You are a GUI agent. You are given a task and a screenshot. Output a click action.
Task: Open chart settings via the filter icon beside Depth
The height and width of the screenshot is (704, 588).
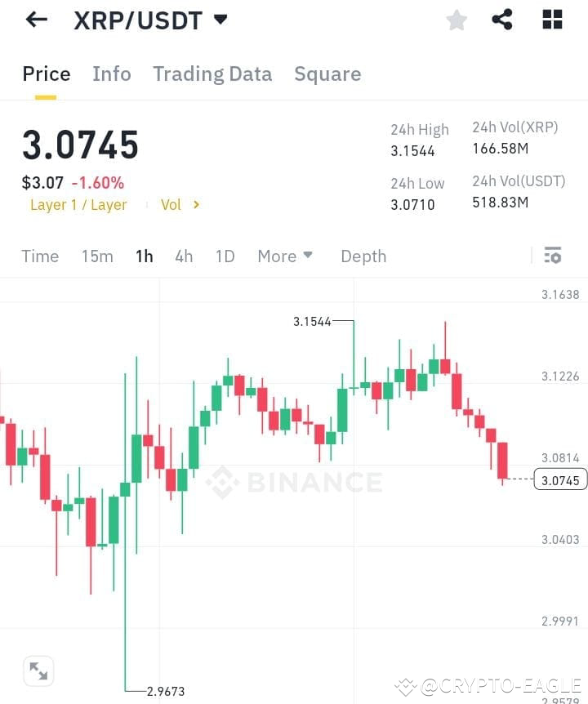[553, 256]
